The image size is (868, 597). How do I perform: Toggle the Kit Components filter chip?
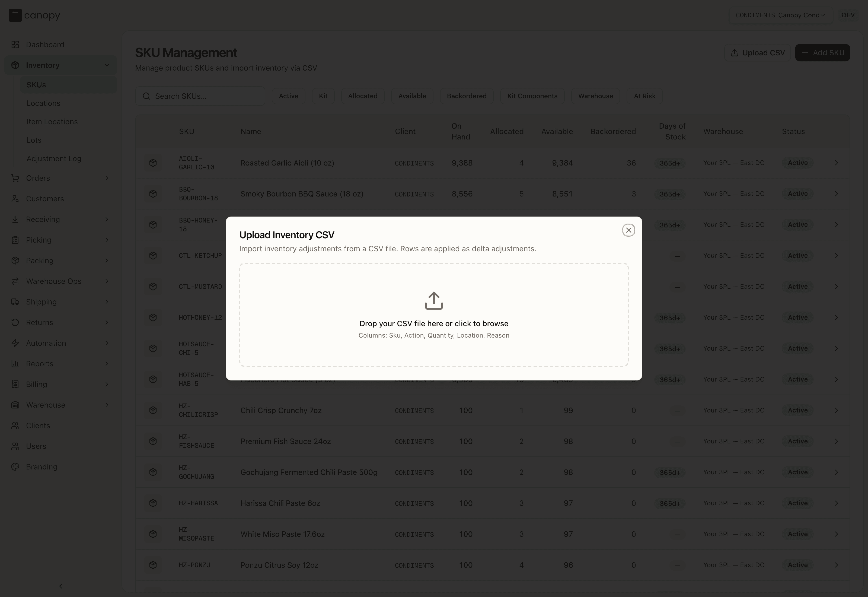pyautogui.click(x=532, y=96)
